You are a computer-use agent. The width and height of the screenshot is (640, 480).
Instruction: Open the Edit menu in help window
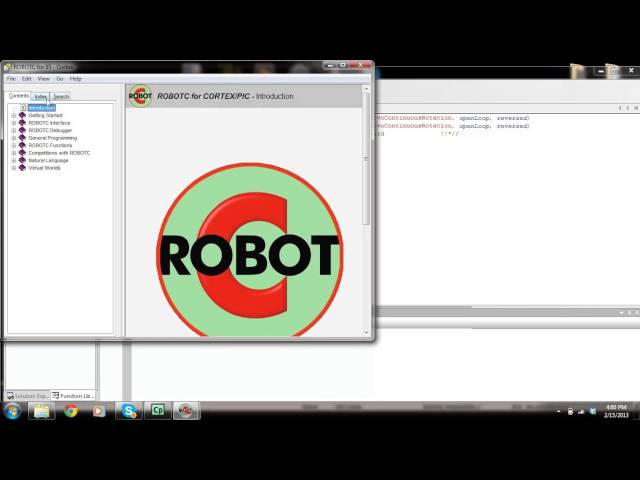pos(27,79)
